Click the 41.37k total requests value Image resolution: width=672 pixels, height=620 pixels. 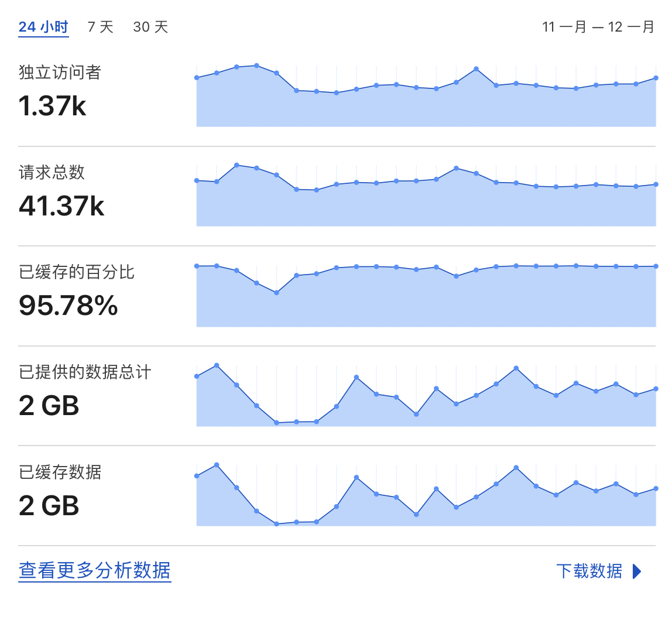point(61,206)
